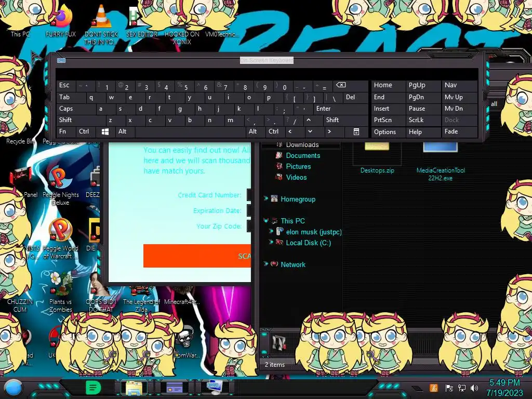Open the FURRY FUX Firefox desktop icon

(61, 21)
